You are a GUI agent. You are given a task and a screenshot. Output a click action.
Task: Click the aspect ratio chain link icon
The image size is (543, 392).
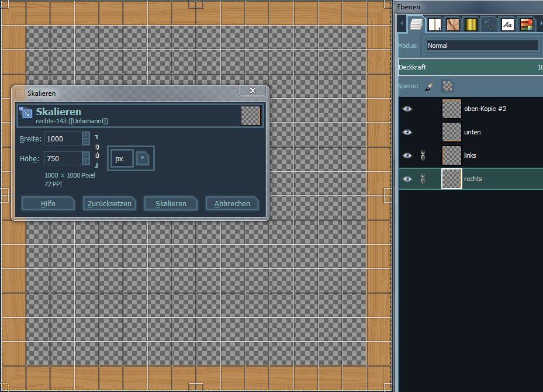[x=97, y=148]
